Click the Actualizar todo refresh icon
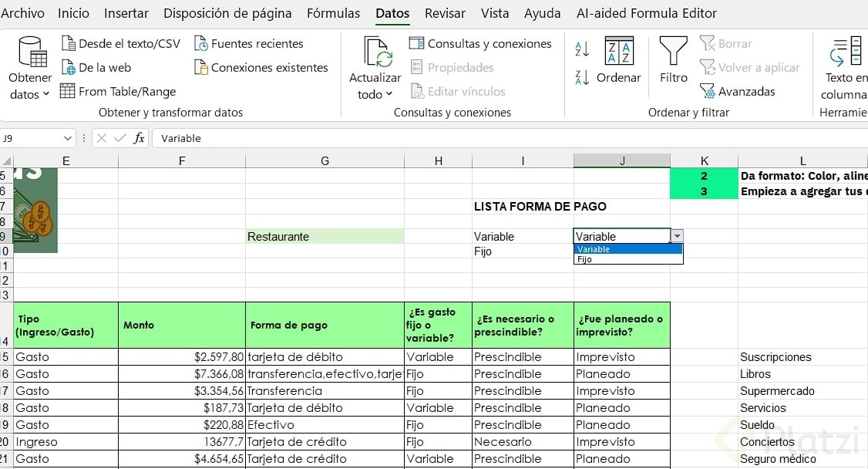 (x=375, y=52)
